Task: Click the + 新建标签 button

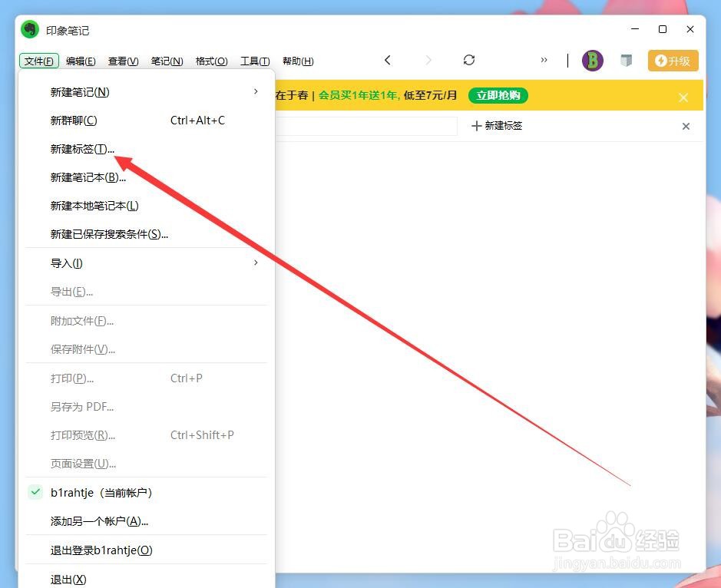Action: 497,126
